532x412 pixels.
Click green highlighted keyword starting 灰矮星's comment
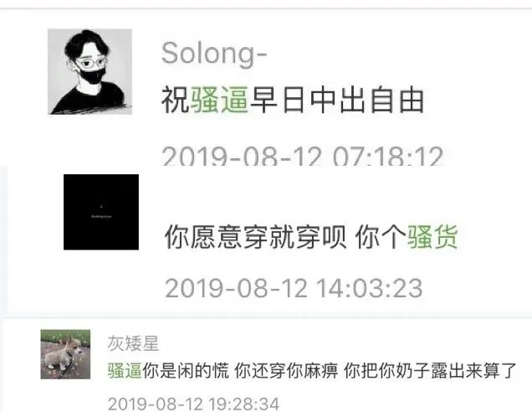tap(125, 371)
